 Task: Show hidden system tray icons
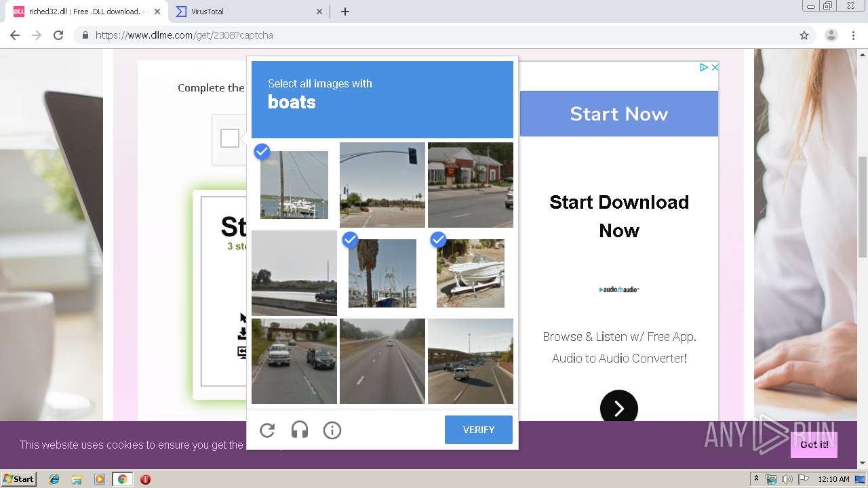[x=756, y=479]
